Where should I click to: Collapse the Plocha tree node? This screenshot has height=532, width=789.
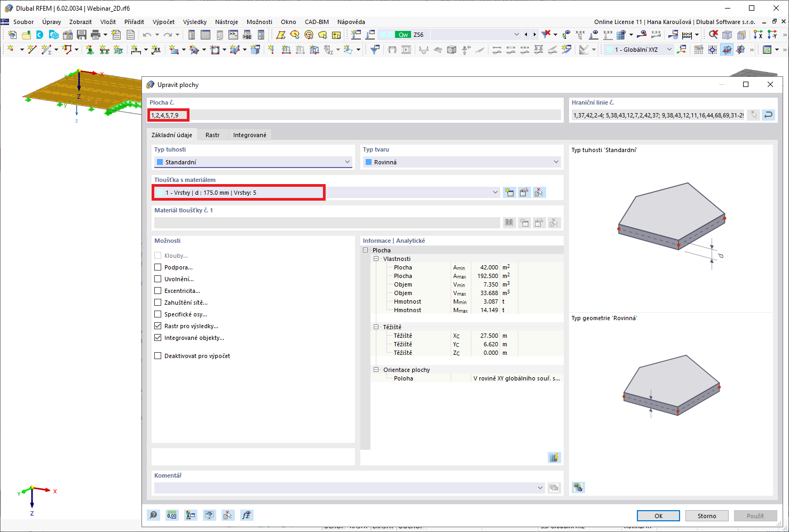click(x=366, y=250)
